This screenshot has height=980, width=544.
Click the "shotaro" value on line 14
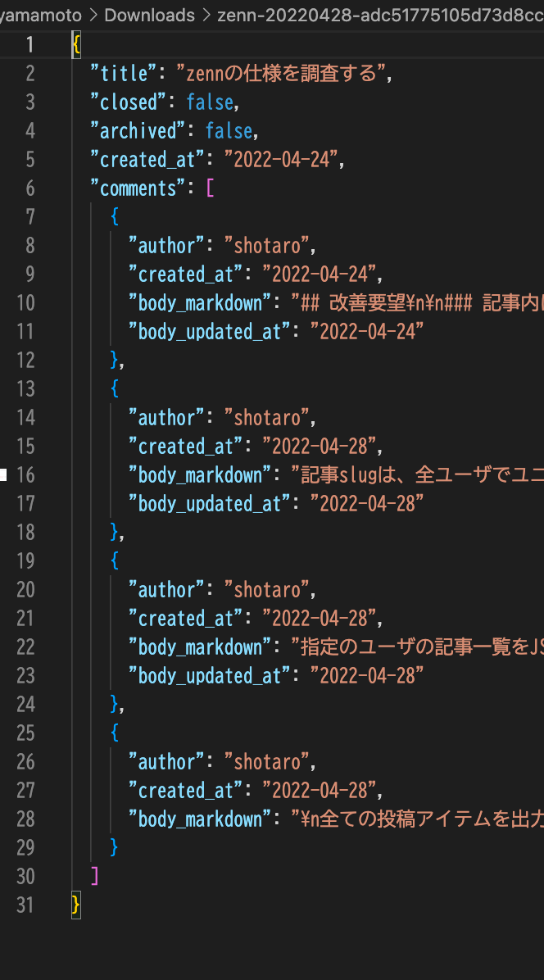coord(267,418)
